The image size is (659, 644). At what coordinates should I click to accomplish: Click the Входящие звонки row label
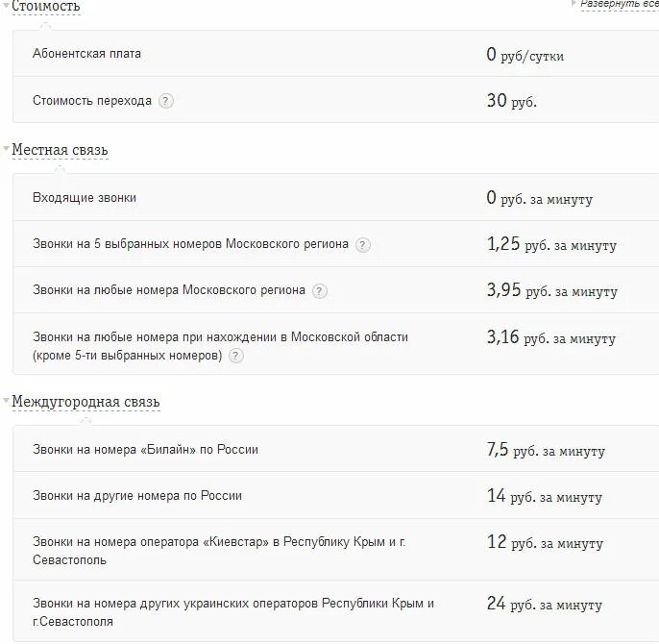[85, 198]
